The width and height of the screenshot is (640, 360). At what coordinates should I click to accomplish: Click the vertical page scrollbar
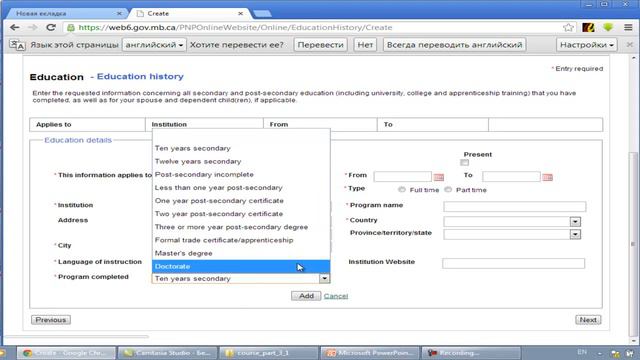click(x=633, y=244)
